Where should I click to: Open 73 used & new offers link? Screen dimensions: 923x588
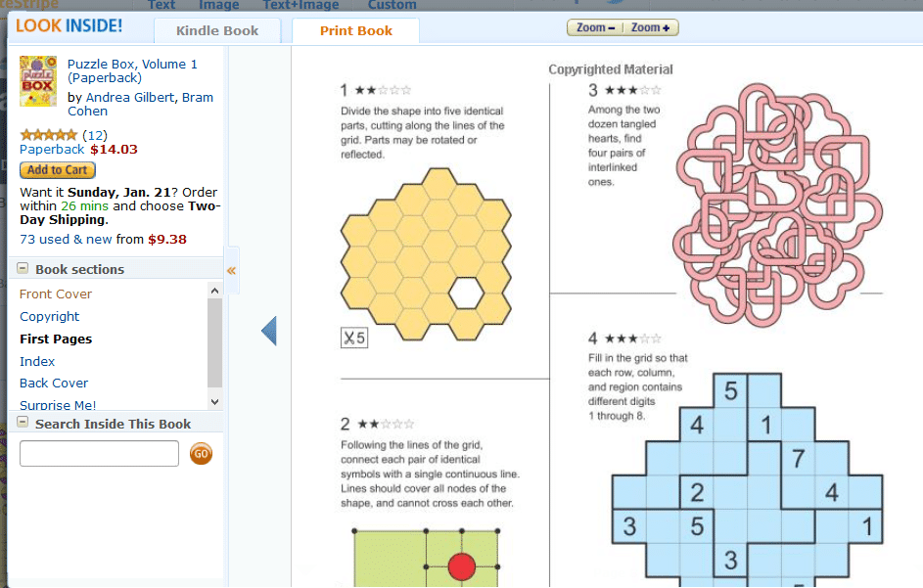point(66,239)
